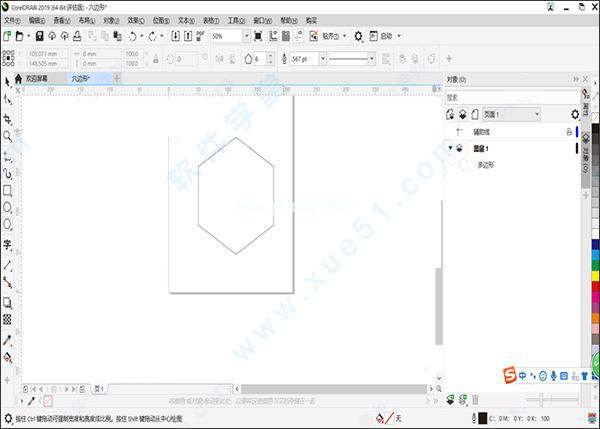Click the Print icon in toolbar
This screenshot has width=600, height=429.
click(x=75, y=36)
